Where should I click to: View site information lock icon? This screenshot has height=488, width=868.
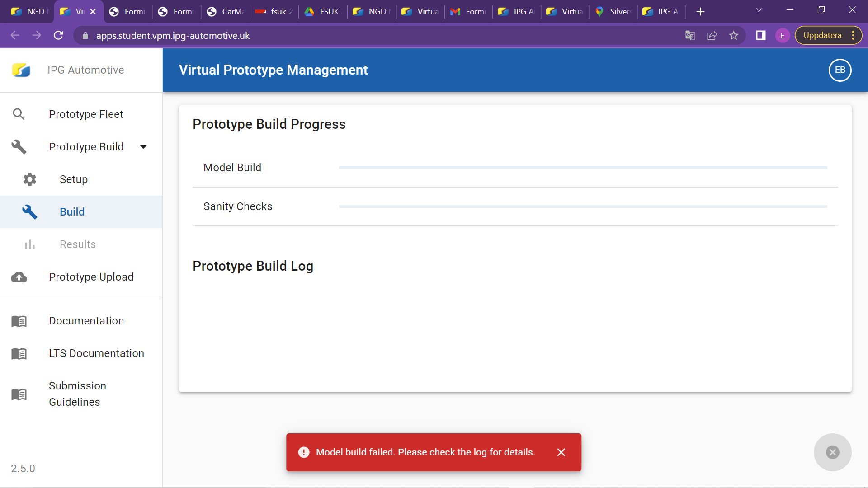coord(85,35)
